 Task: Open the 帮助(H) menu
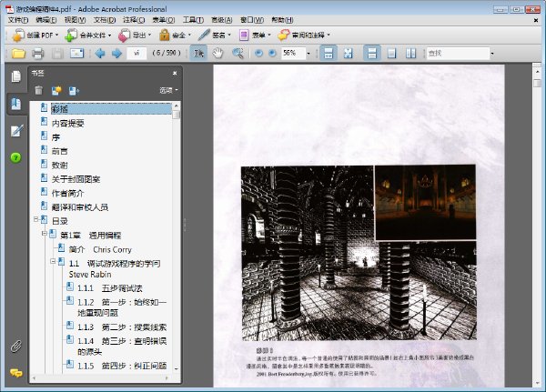282,20
